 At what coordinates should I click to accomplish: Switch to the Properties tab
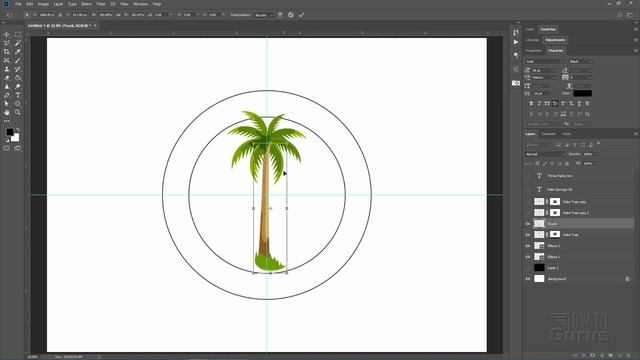coord(533,51)
